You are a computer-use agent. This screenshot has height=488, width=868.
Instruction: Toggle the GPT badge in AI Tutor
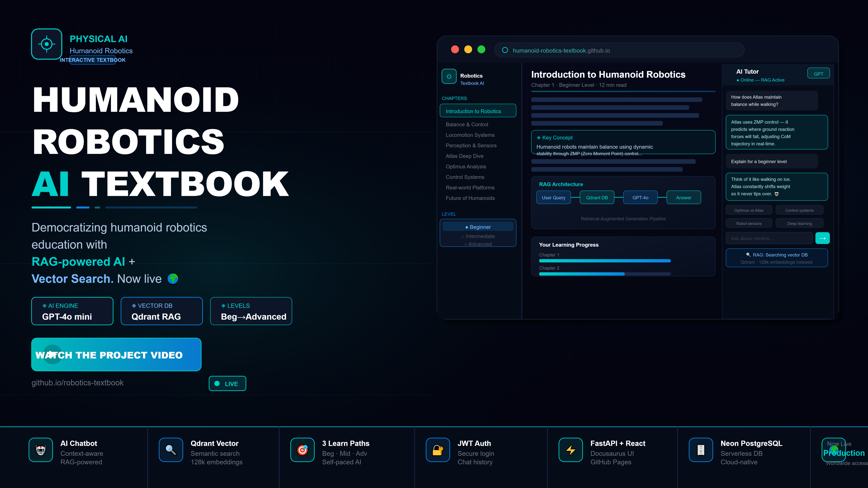click(819, 73)
